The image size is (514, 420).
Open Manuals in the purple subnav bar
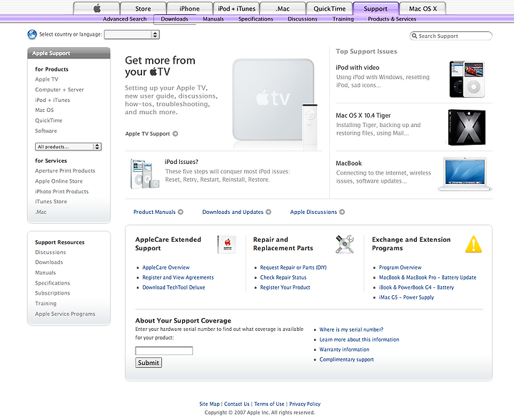(213, 19)
